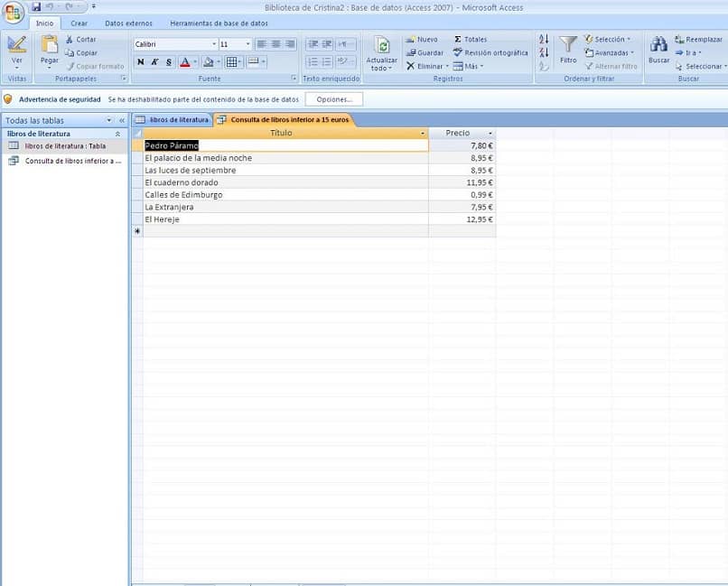Click Guardar record button
Viewport: 728px width, 586px height.
[425, 53]
